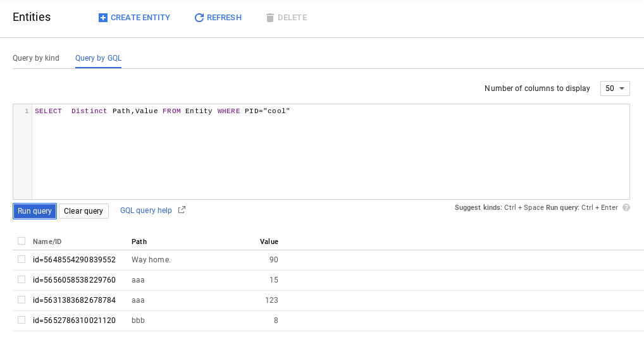Open the number of columns dropdown

614,89
